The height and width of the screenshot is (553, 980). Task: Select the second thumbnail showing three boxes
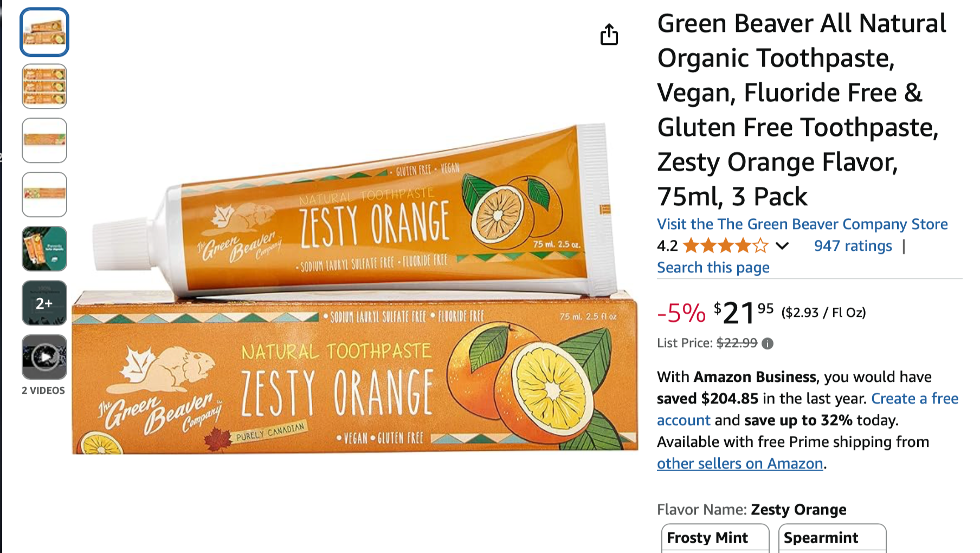tap(44, 87)
